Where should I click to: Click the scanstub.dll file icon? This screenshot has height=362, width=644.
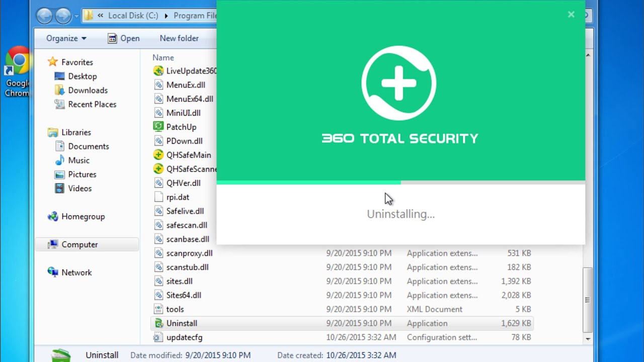(x=158, y=267)
